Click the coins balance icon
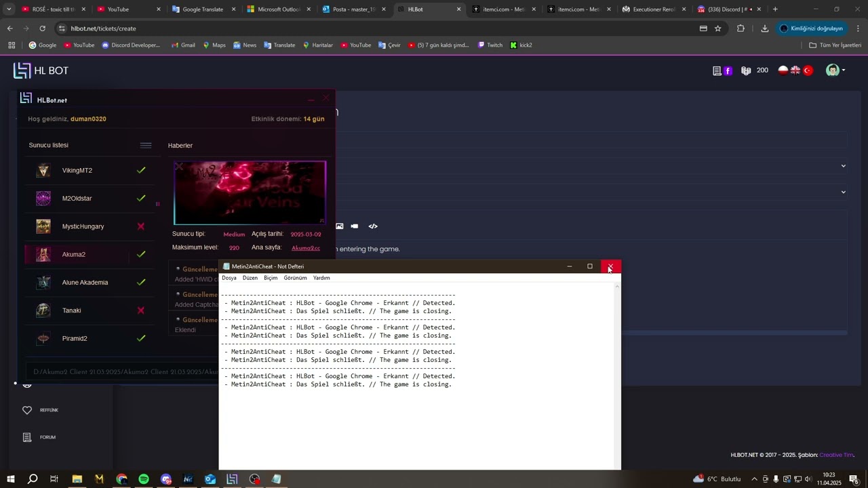 746,70
